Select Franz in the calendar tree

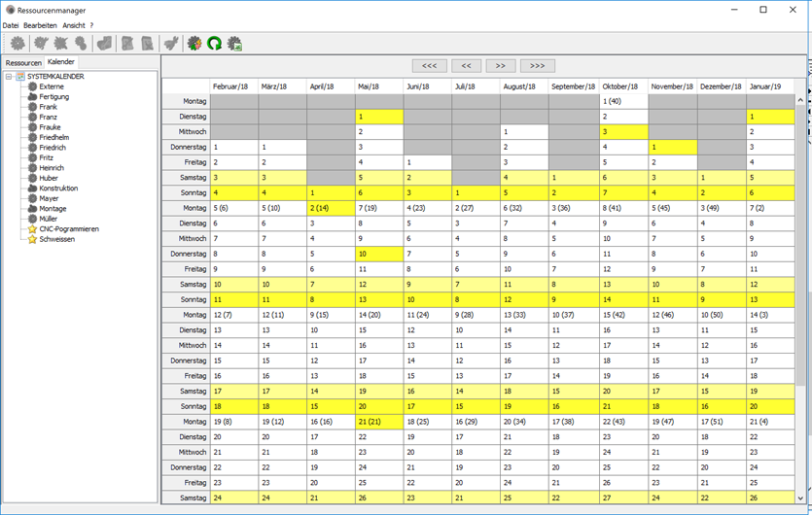(x=49, y=117)
